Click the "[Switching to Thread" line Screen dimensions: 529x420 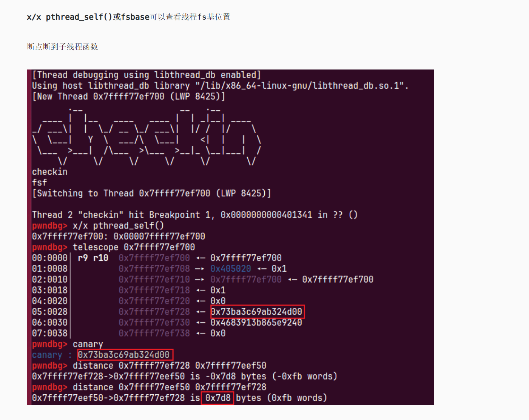click(x=151, y=193)
